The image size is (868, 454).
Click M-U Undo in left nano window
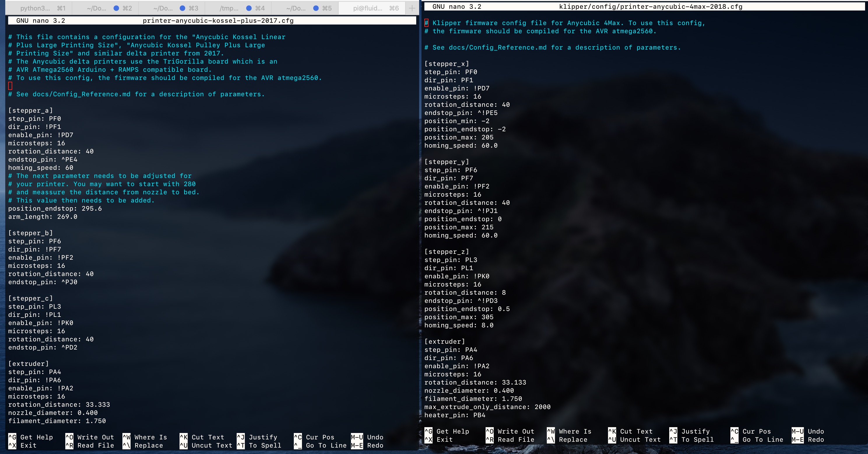[367, 437]
